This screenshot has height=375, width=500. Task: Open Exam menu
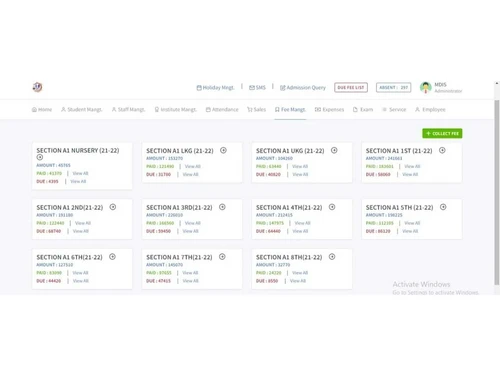point(363,109)
